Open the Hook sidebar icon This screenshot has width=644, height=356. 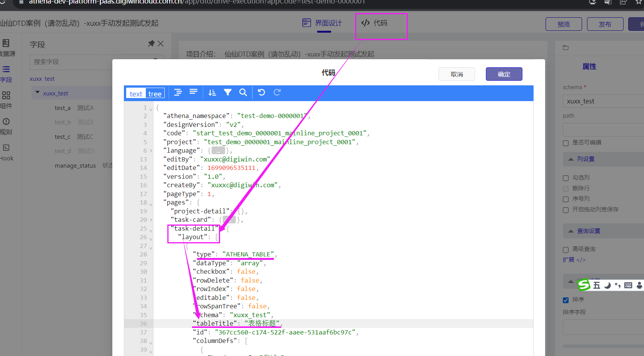pos(7,153)
